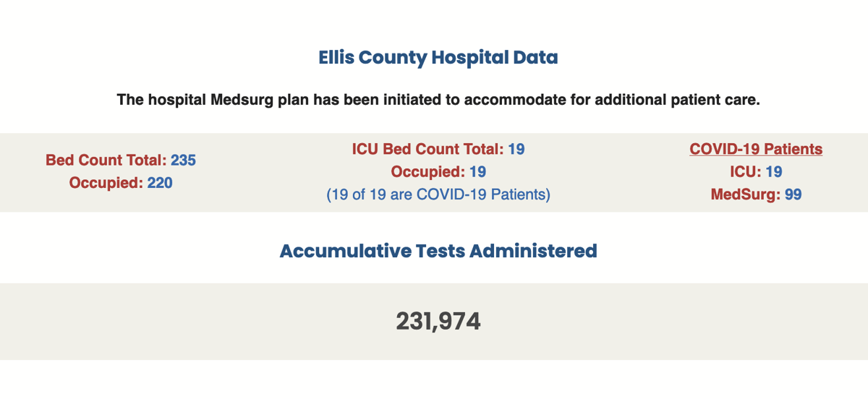Click the ICU Bed Count Total value 19
Image resolution: width=868 pixels, height=399 pixels.
pos(516,149)
